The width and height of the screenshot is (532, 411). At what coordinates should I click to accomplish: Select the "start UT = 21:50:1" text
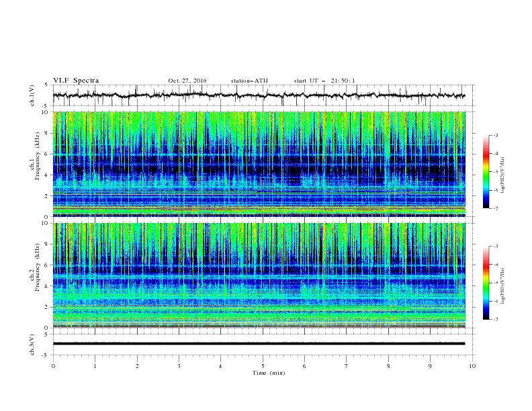(324, 81)
